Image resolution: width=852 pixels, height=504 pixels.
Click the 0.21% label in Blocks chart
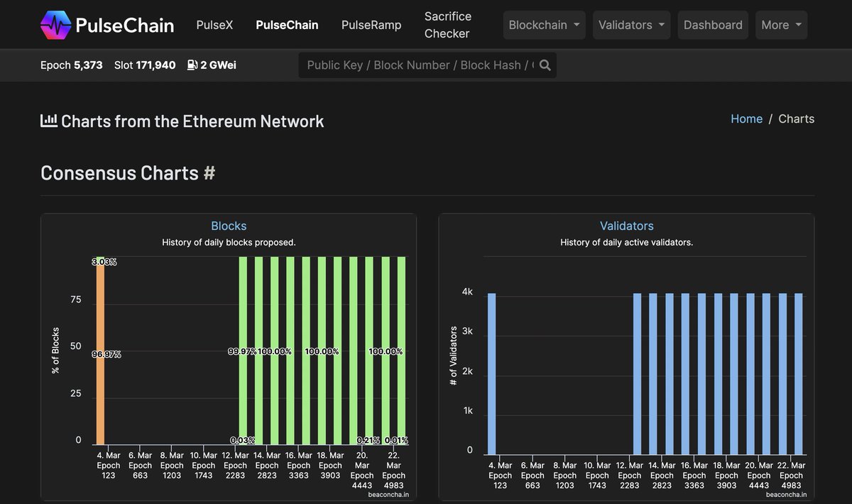pyautogui.click(x=368, y=440)
